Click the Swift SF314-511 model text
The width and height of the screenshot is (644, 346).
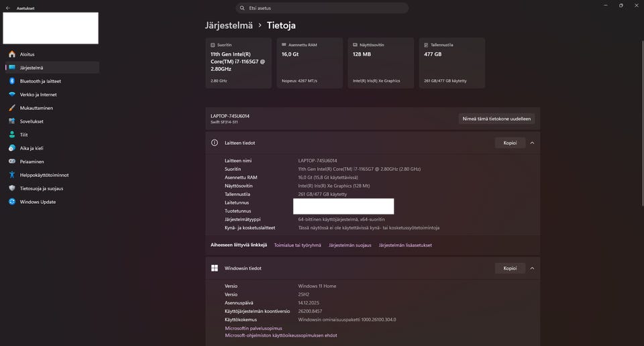coord(224,122)
